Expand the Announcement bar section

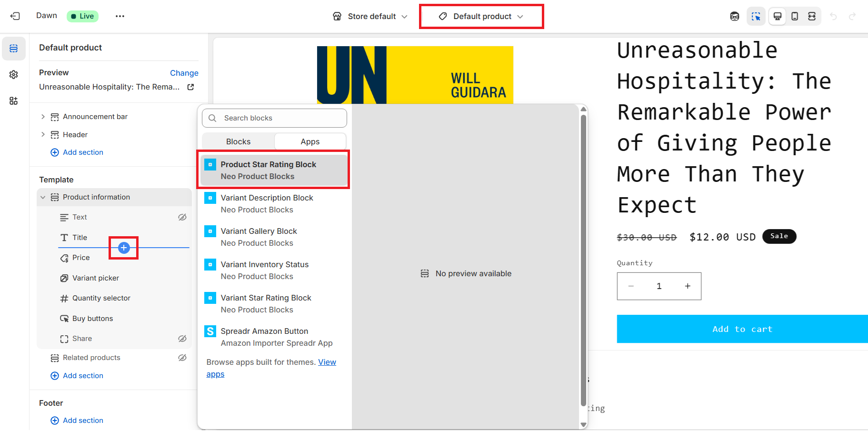pyautogui.click(x=43, y=117)
